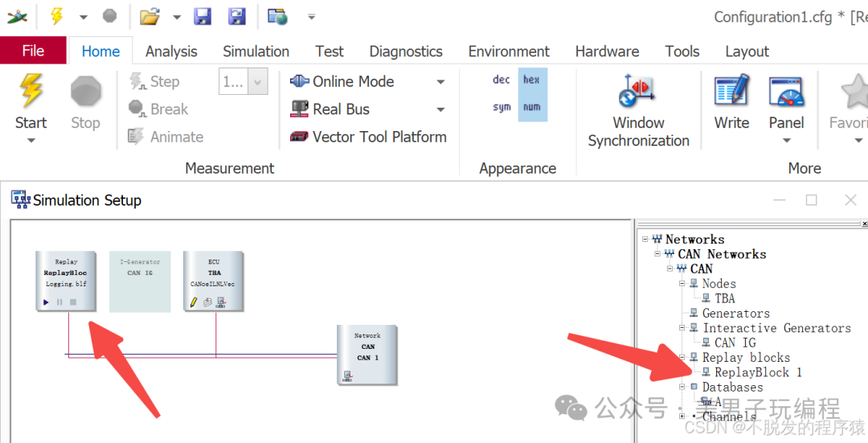Click the quick-access stop circle icon
Image resolution: width=868 pixels, height=443 pixels.
(109, 15)
